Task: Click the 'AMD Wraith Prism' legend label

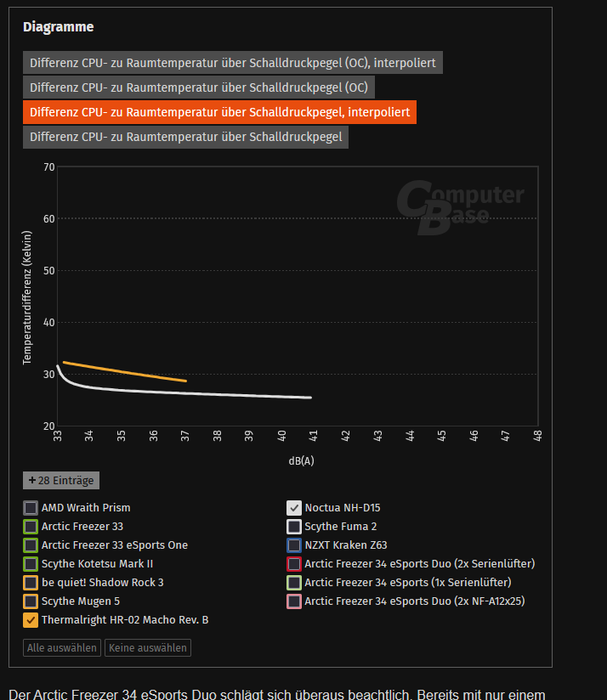Action: point(86,508)
